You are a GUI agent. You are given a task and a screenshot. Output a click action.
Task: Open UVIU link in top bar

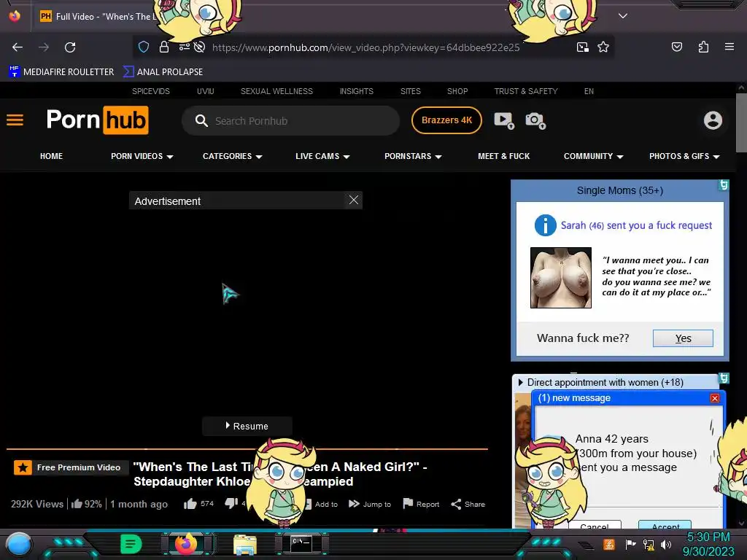coord(205,91)
